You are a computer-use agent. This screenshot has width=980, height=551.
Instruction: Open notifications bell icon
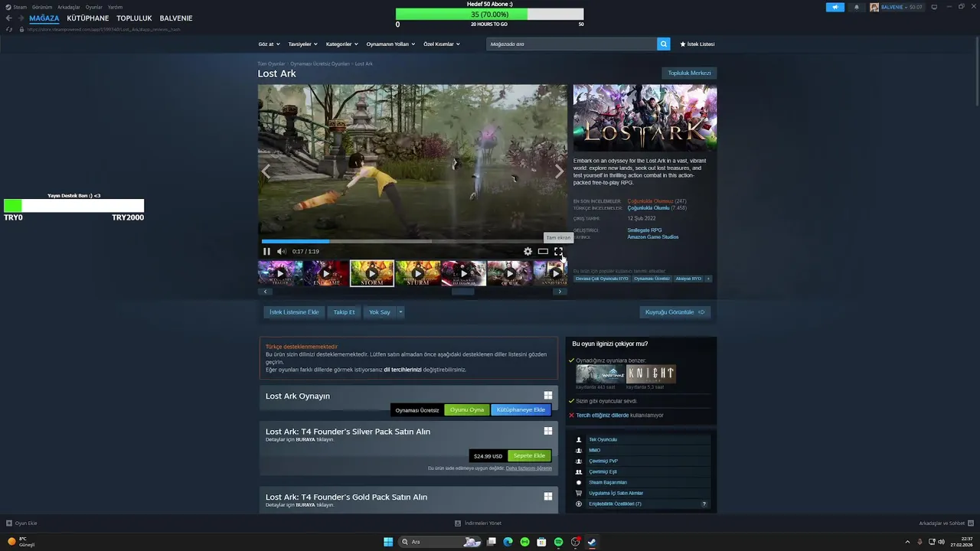click(857, 7)
